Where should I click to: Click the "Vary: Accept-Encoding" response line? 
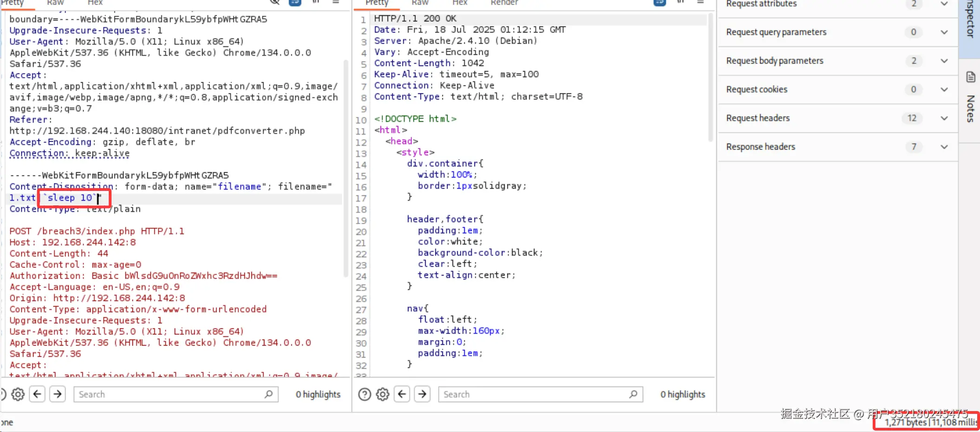(432, 52)
